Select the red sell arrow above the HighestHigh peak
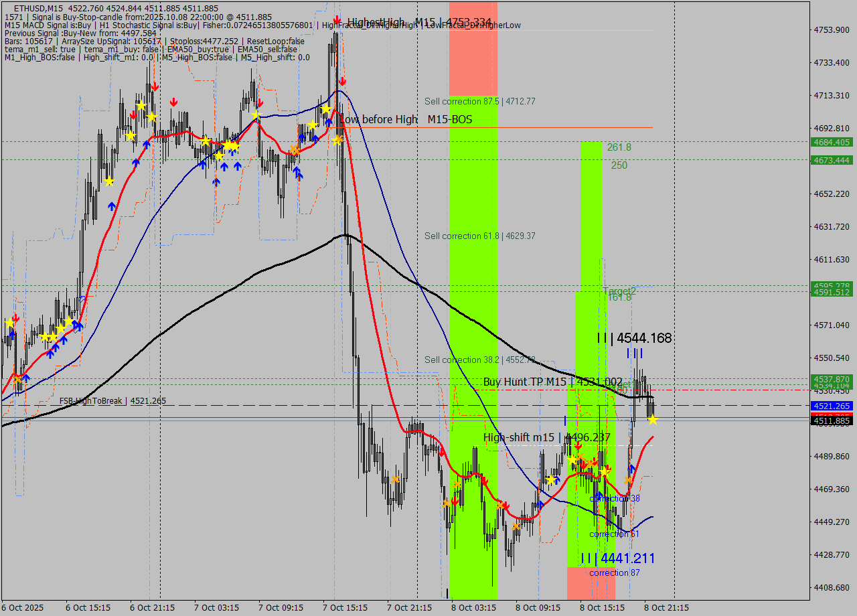857x616 pixels. pos(335,19)
